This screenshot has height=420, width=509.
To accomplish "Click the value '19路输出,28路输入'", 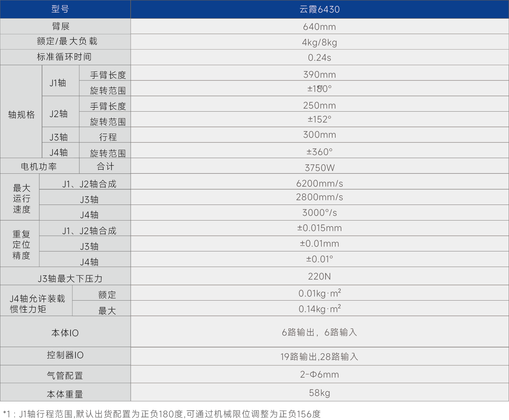I will (x=319, y=357).
